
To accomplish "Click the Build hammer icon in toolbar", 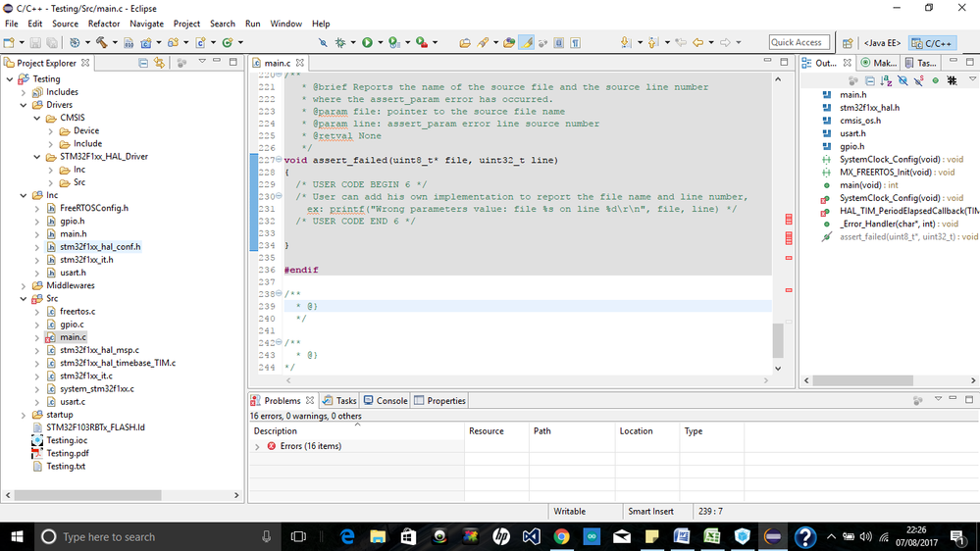I will point(101,42).
